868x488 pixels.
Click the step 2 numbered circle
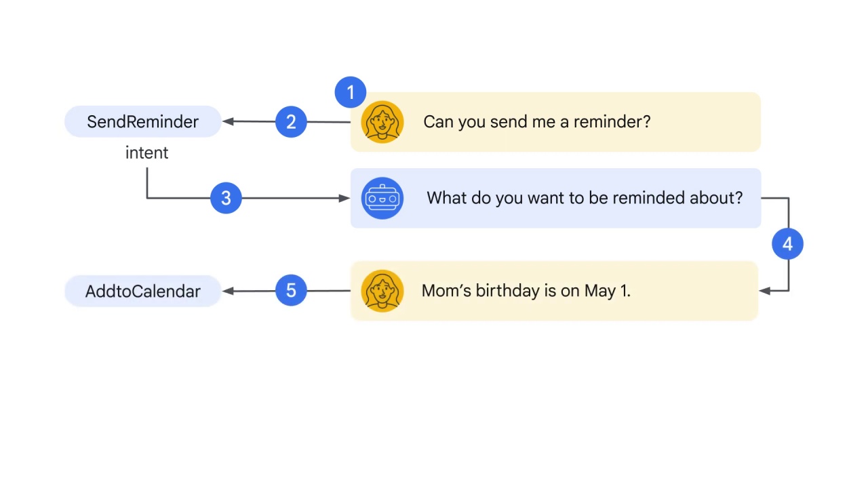291,122
